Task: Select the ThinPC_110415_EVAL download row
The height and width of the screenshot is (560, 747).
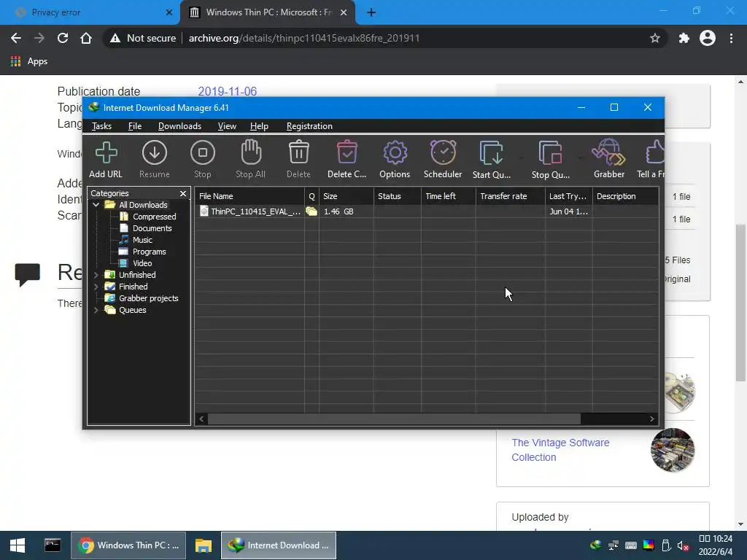Action: click(426, 211)
